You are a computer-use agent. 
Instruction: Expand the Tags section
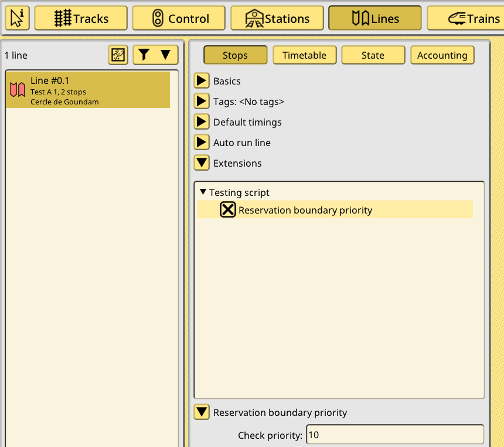[202, 101]
